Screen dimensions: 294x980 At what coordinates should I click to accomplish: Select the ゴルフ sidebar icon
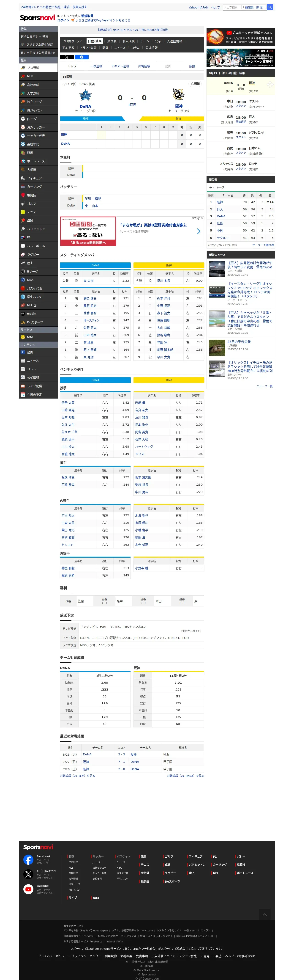tap(23, 204)
